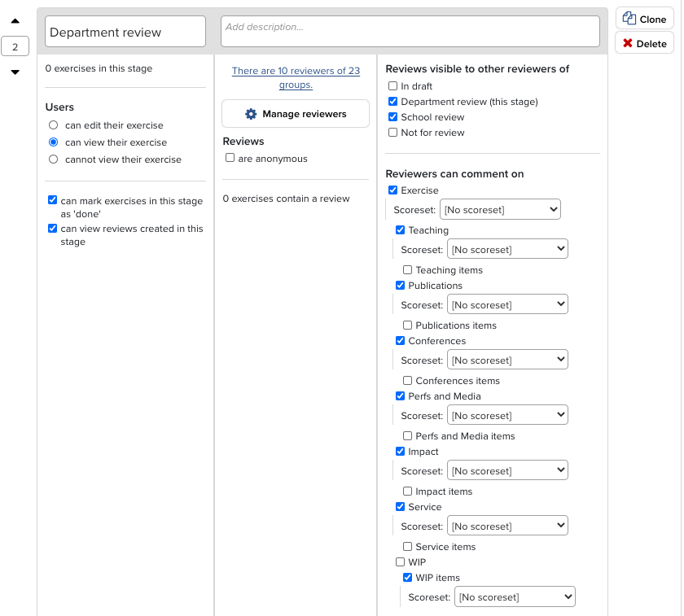Click the red Delete cross icon
The image size is (684, 616).
click(628, 43)
